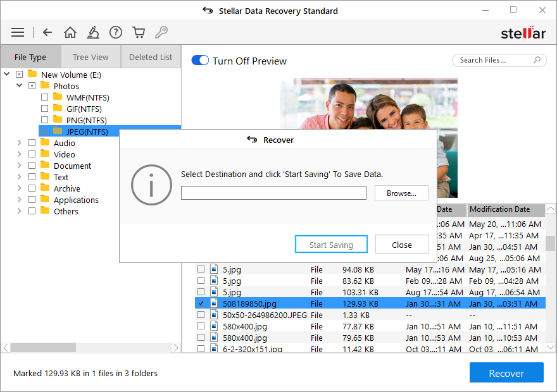The image size is (557, 392).
Task: Turn off the file preview toggle
Action: 201,61
